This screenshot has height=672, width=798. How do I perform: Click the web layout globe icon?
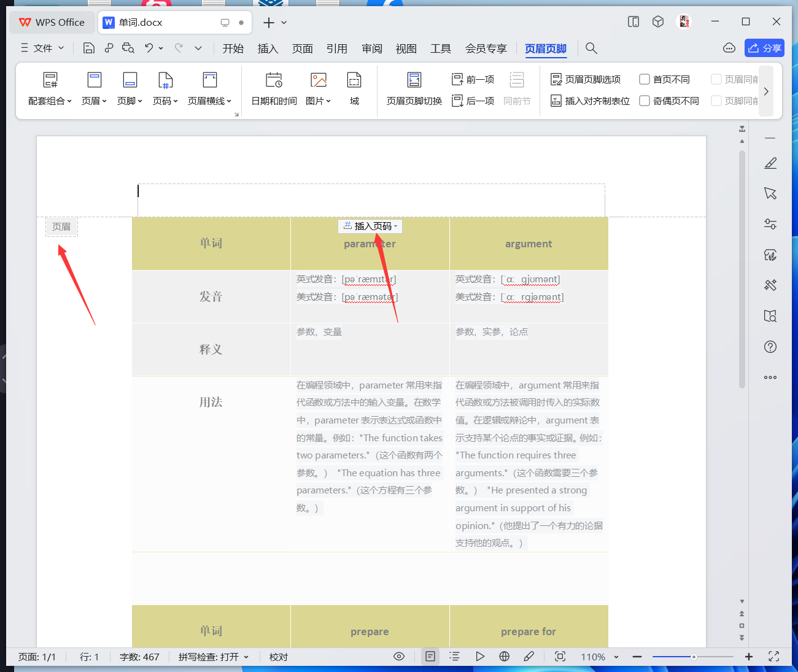pos(504,657)
